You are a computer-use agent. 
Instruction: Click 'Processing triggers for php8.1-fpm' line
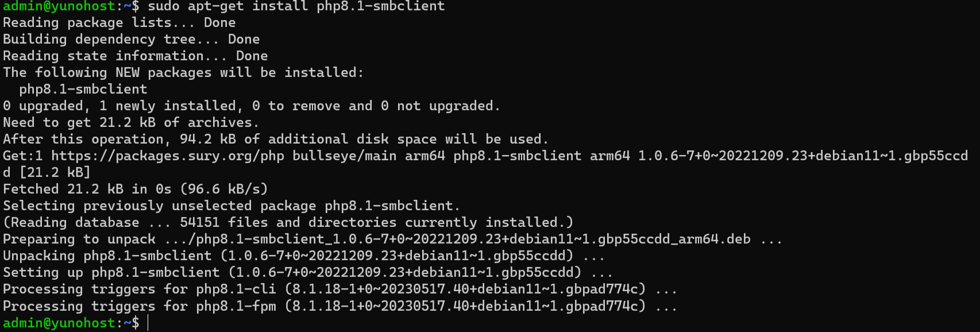click(340, 306)
